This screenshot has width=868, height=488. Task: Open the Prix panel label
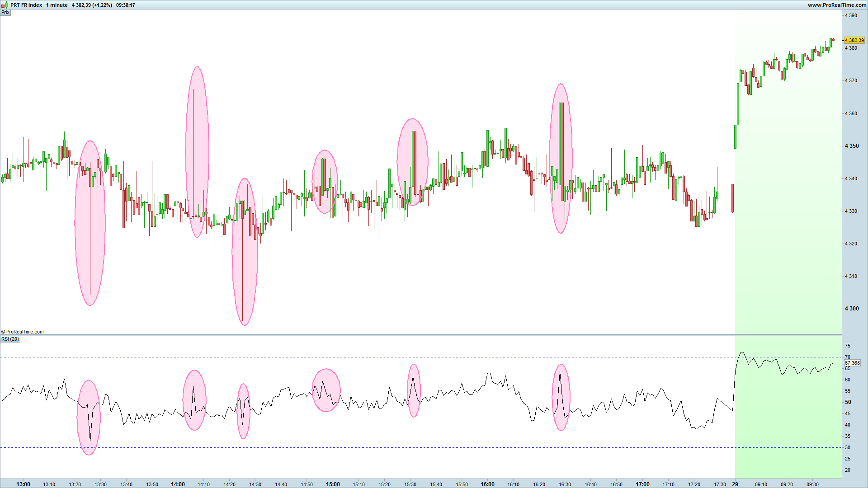click(x=5, y=12)
